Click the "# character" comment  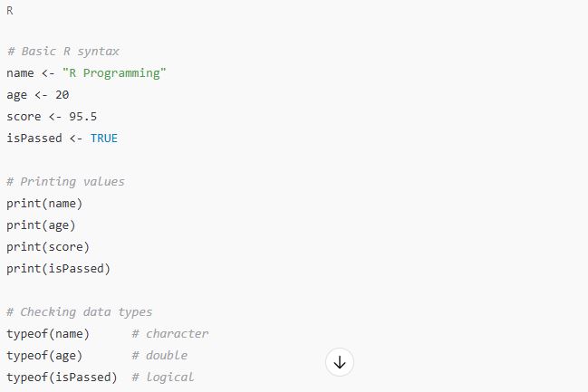pos(169,334)
